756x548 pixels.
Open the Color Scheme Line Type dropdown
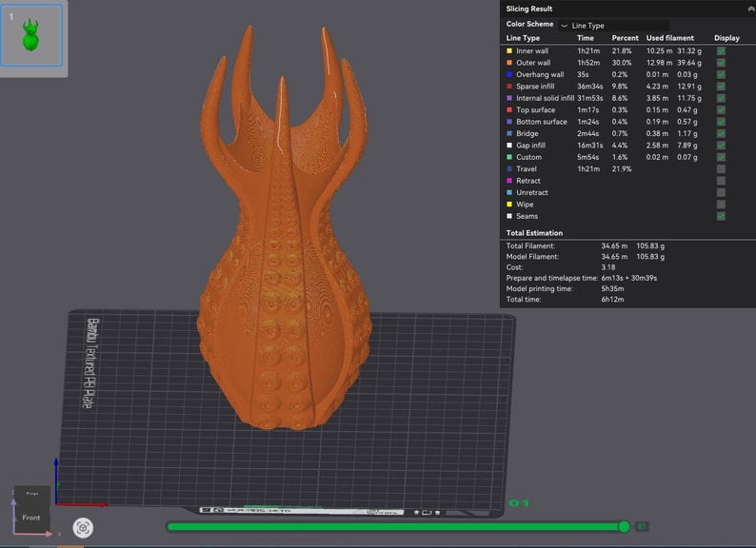614,25
